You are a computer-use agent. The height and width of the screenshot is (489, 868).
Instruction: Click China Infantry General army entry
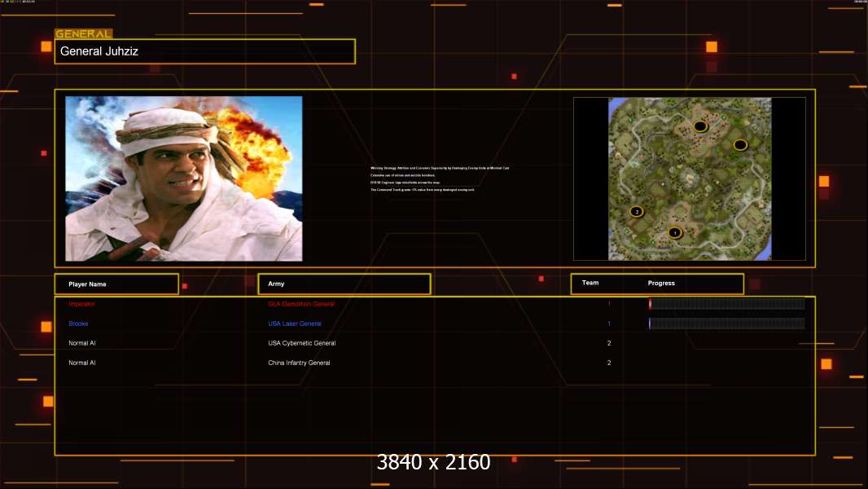point(299,363)
